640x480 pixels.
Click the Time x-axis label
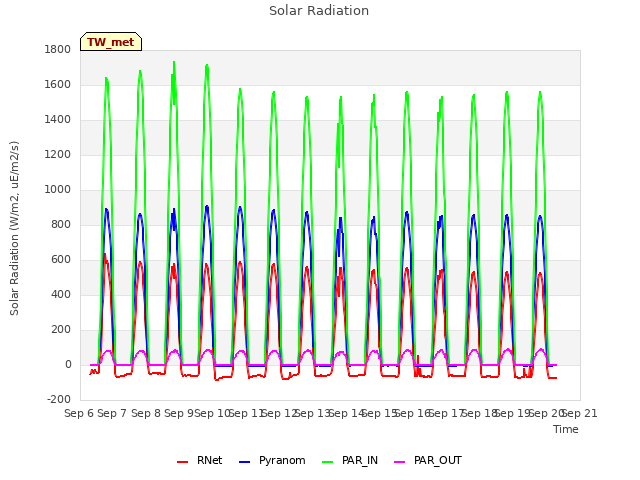[x=566, y=429]
